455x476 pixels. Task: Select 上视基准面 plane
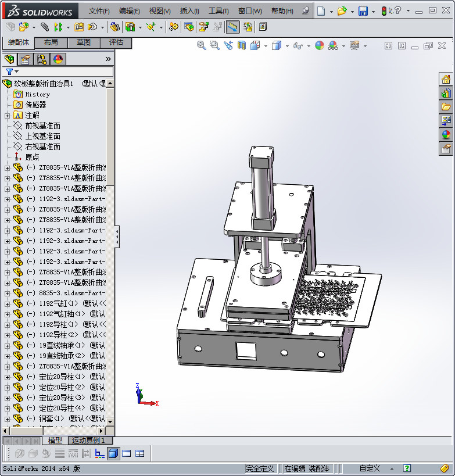tap(43, 137)
